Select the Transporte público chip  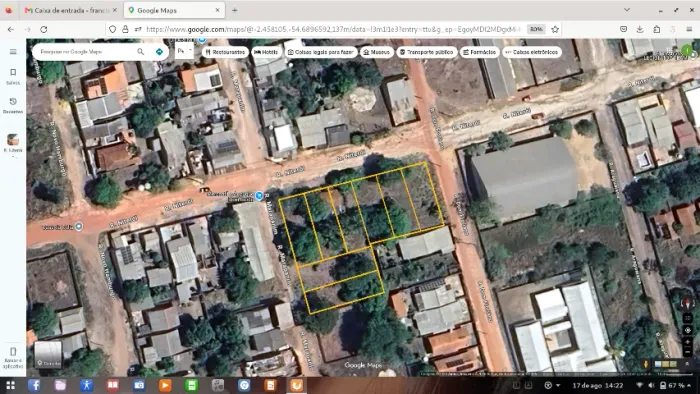point(427,52)
